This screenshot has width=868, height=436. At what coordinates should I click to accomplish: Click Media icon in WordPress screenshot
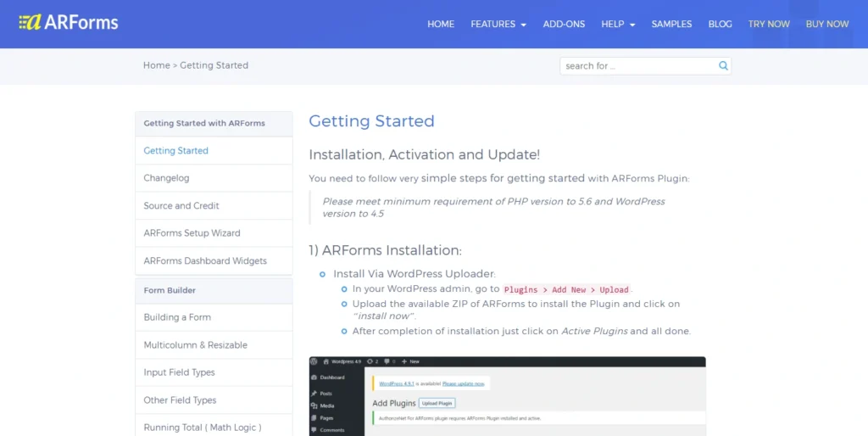click(x=314, y=406)
